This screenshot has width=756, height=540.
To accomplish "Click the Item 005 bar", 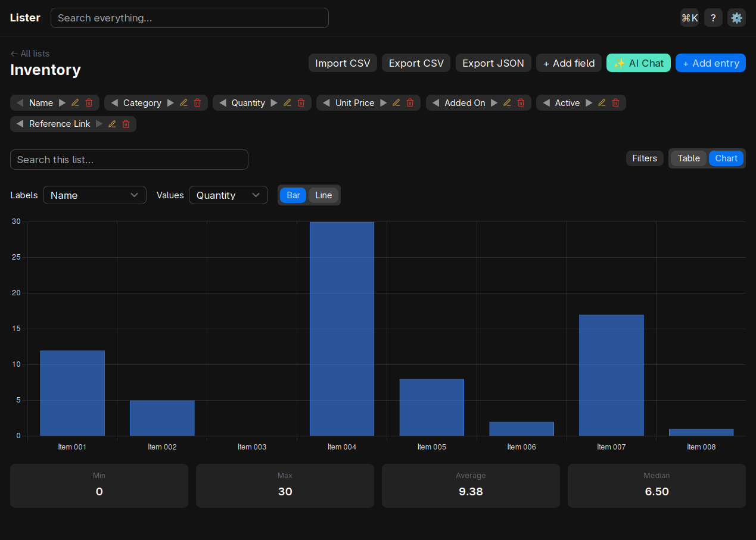I will click(432, 407).
